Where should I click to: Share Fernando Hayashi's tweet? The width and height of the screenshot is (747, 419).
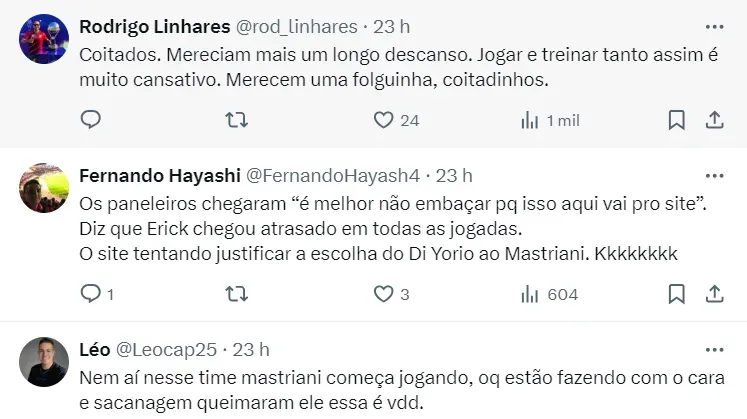(715, 294)
